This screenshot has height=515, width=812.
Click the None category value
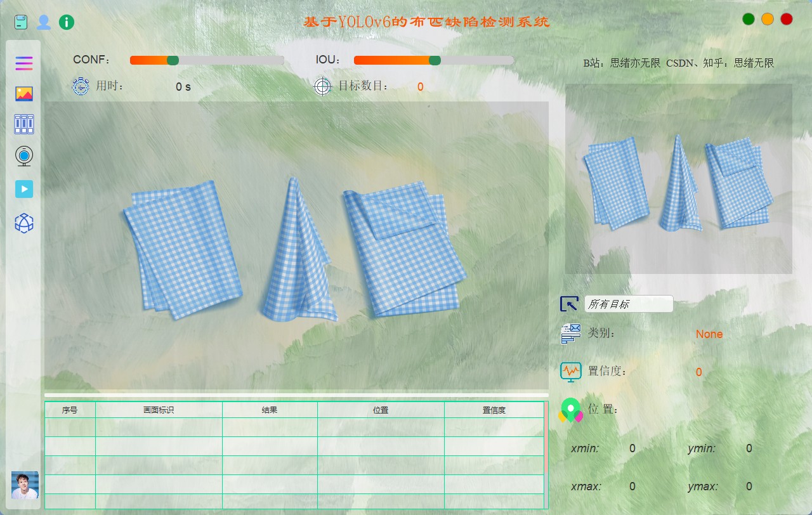[709, 334]
